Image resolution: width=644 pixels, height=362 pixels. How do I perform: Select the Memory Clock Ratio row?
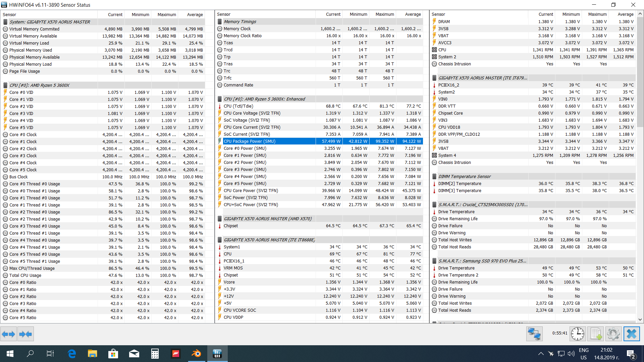[x=319, y=36]
